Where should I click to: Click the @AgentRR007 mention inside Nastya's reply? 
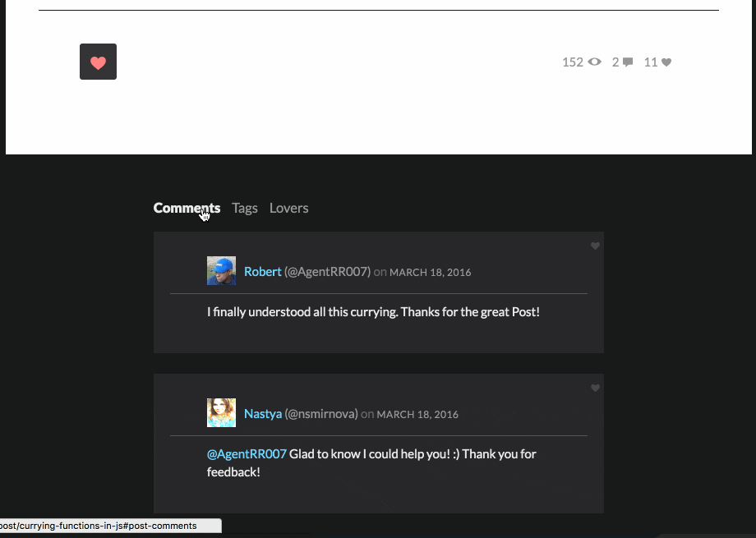pos(247,453)
